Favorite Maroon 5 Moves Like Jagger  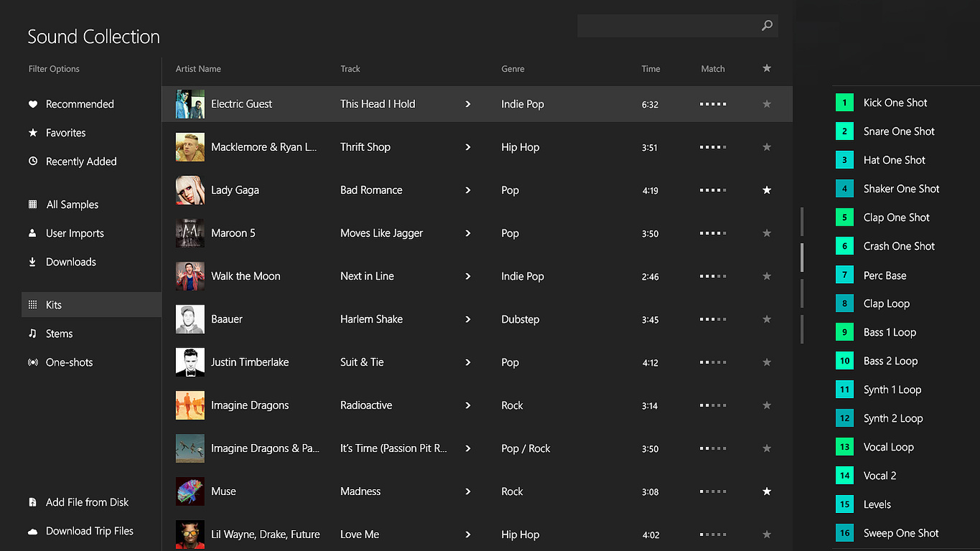pyautogui.click(x=767, y=233)
